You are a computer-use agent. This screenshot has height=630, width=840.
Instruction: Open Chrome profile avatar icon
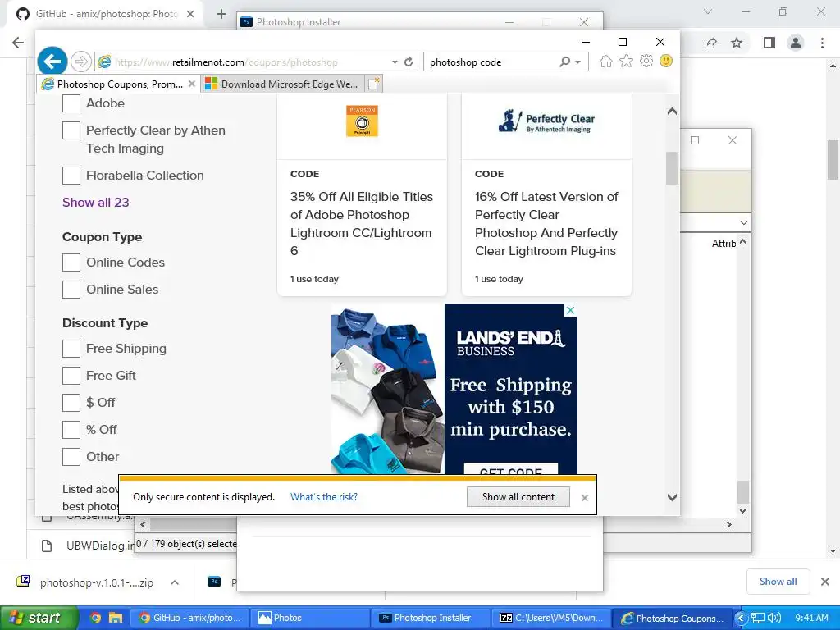[x=796, y=43]
